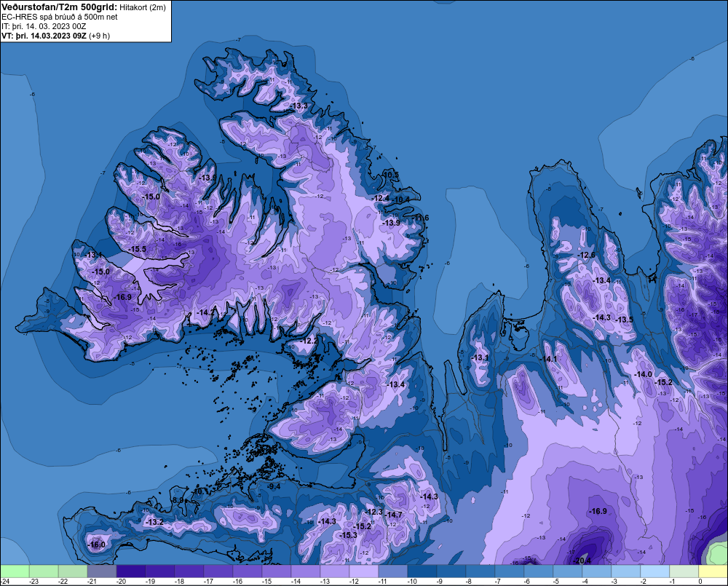Click the -17 label in the color legend
Image resolution: width=728 pixels, height=586 pixels.
click(x=208, y=582)
